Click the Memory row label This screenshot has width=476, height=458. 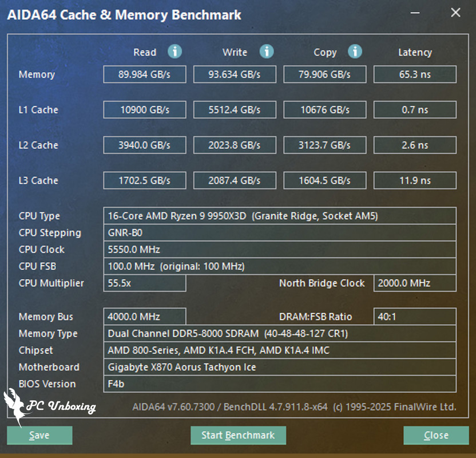tap(37, 75)
